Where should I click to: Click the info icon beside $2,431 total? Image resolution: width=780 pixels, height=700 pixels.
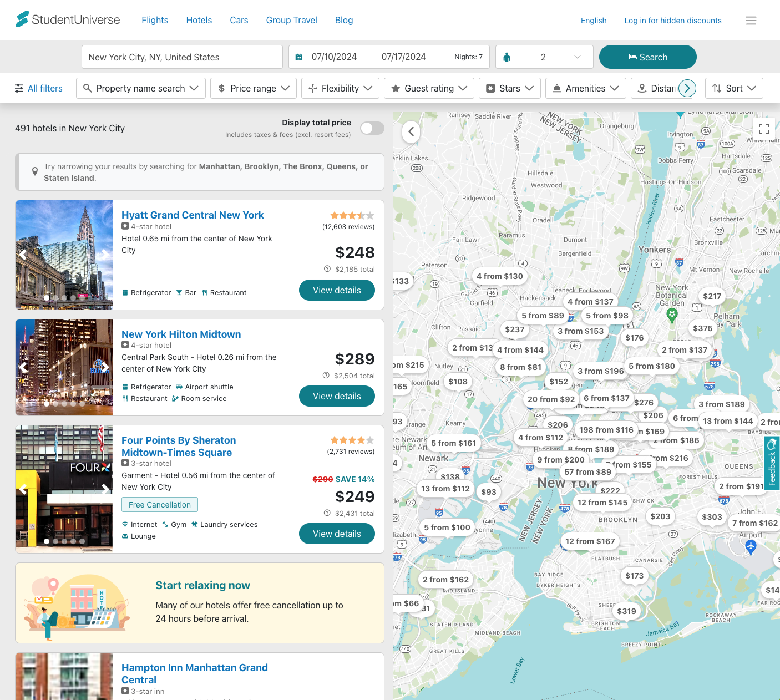click(327, 513)
